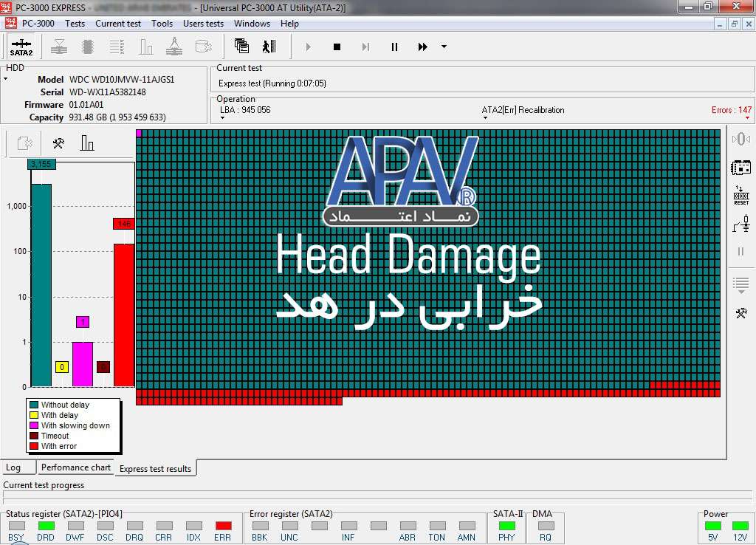Open the Help menu

289,24
